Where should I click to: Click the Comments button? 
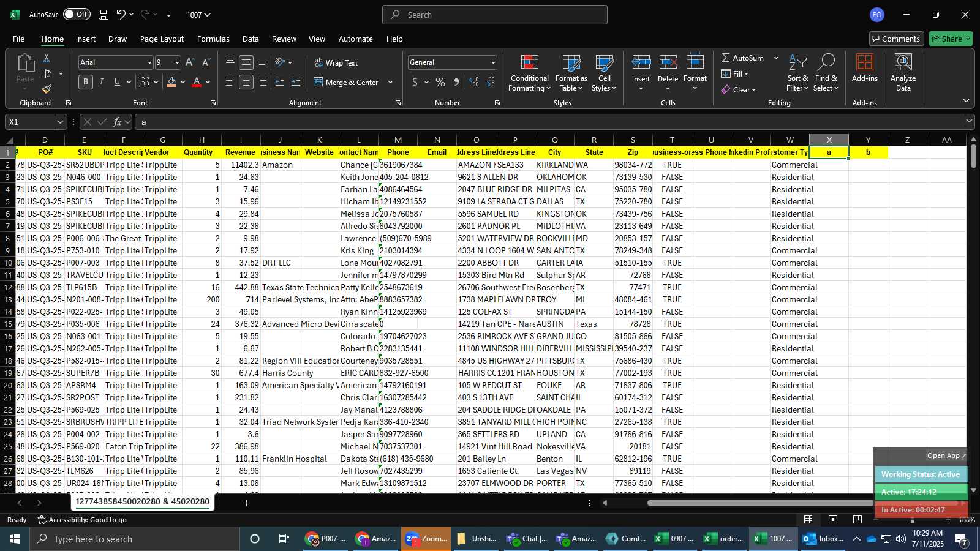tap(896, 39)
